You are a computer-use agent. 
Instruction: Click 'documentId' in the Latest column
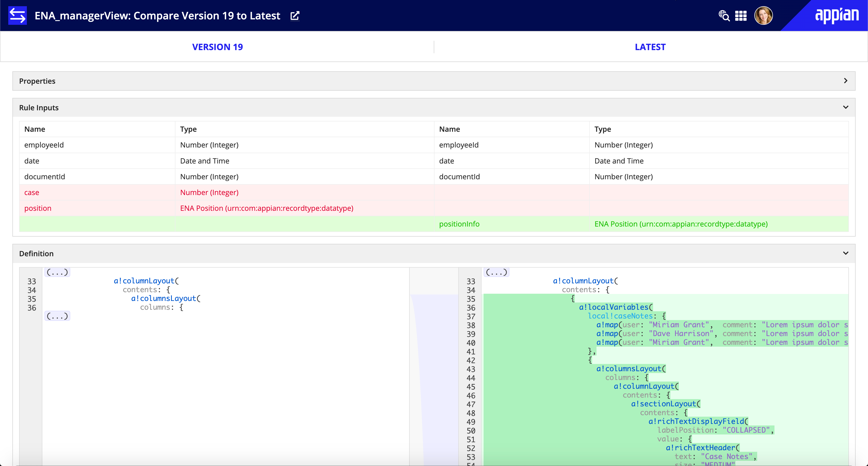point(459,177)
